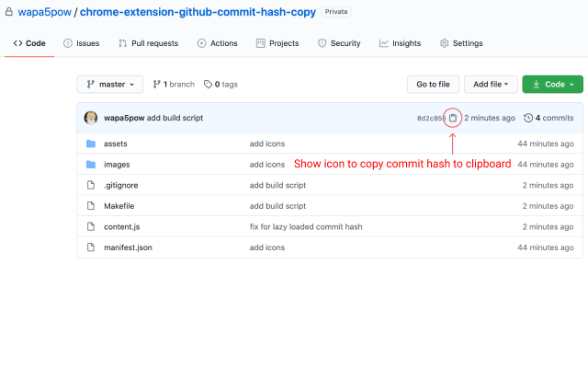Open the Actions tab
This screenshot has height=368, width=588.
coord(218,43)
